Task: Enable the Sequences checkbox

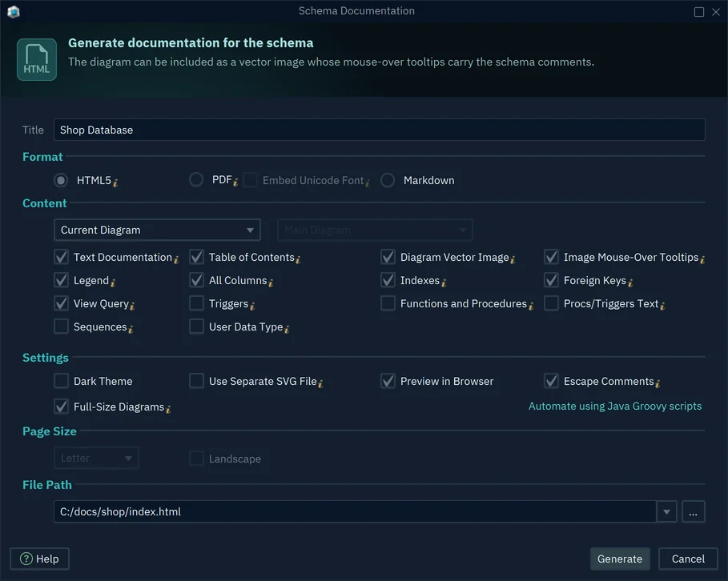Action: [x=62, y=327]
